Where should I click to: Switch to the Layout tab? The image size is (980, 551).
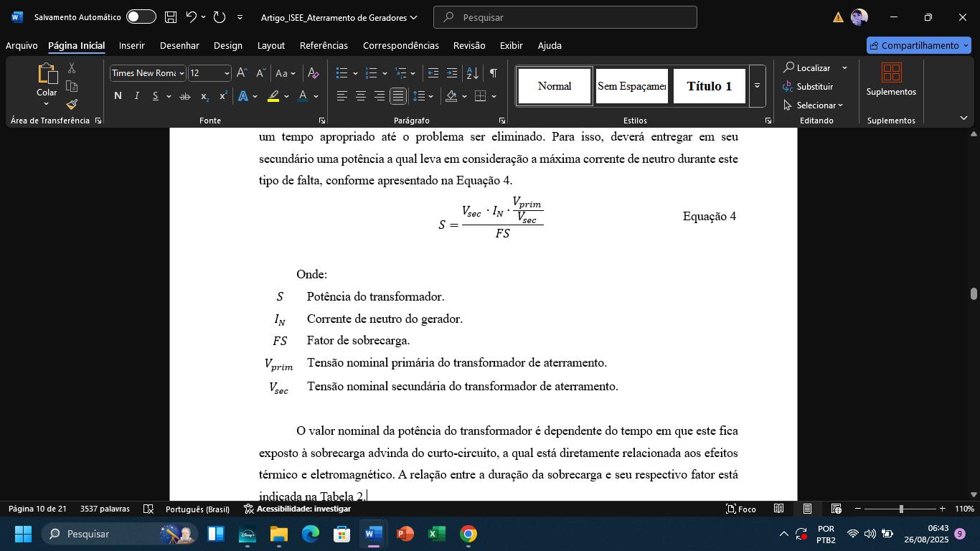coord(271,45)
